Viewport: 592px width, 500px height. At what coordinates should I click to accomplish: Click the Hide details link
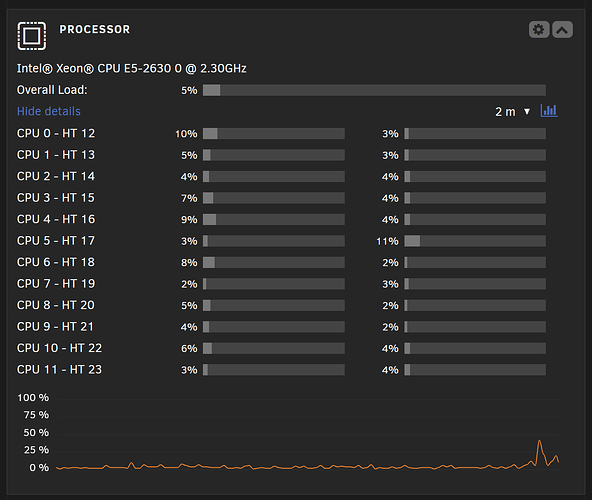pyautogui.click(x=49, y=111)
